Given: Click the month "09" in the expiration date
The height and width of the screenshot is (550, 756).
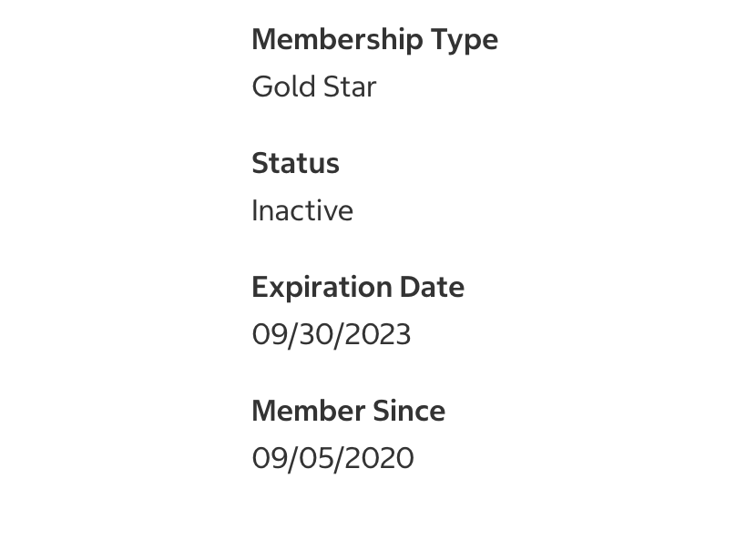Looking at the screenshot, I should point(269,334).
